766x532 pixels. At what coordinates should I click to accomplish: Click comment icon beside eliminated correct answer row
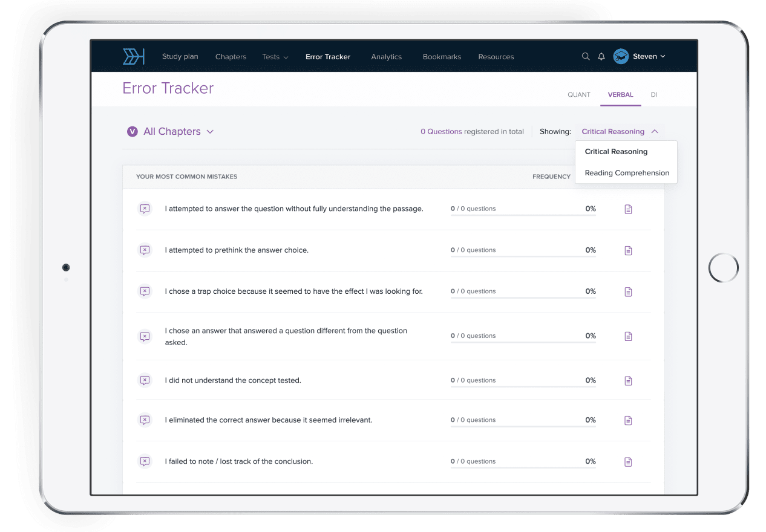coord(145,420)
